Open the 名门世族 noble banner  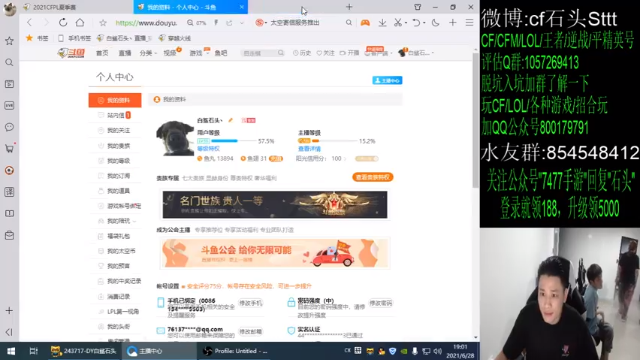tap(275, 204)
